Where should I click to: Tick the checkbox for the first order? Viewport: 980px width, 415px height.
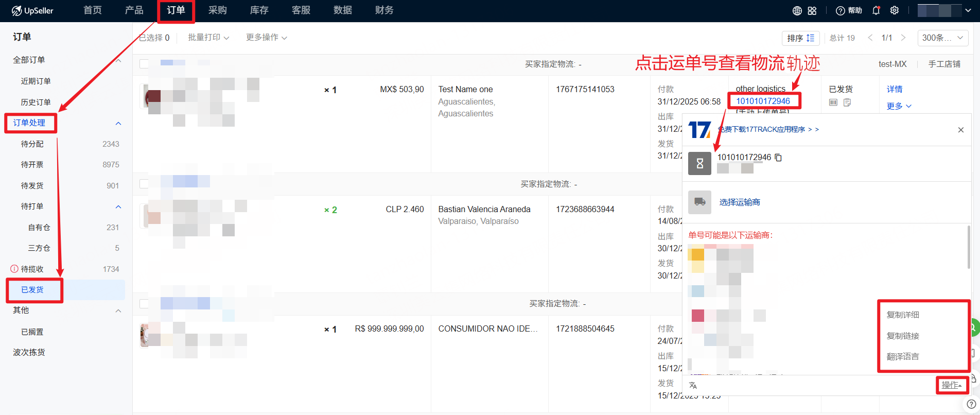pos(144,64)
